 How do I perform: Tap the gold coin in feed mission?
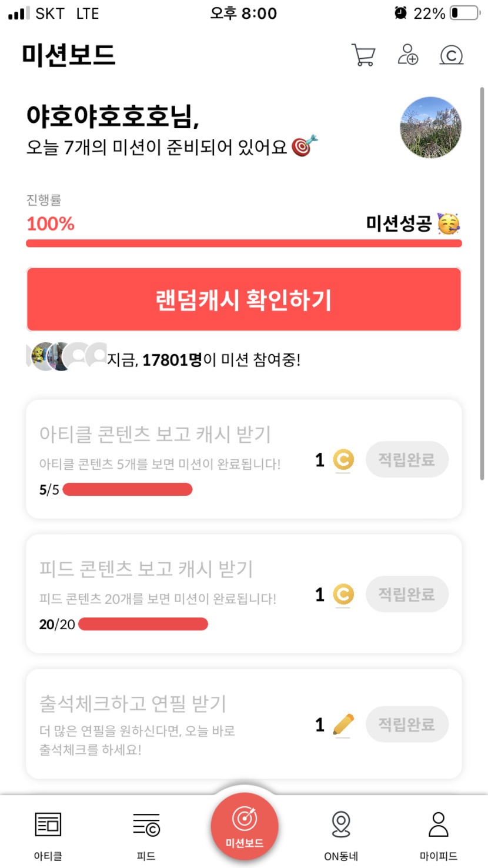[x=343, y=595]
